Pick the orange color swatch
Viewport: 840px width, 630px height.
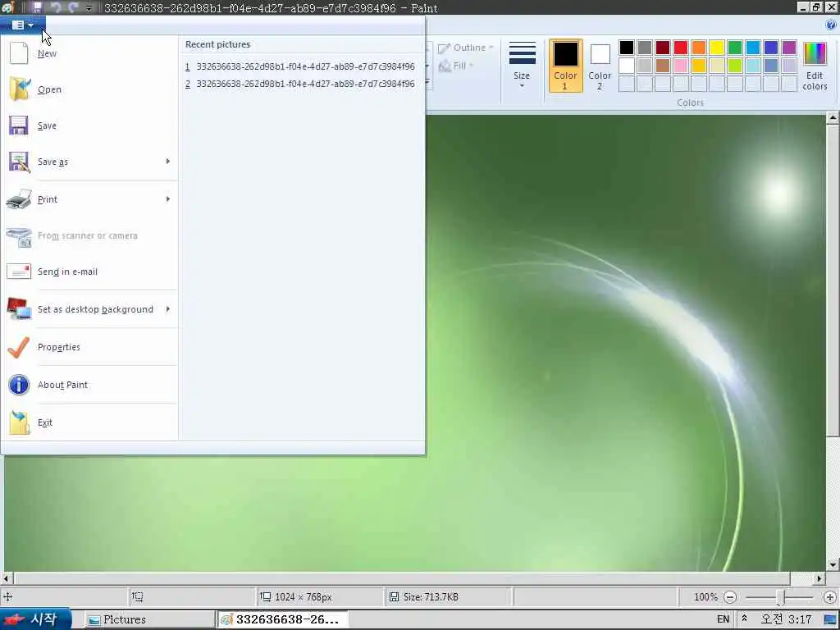coord(699,48)
